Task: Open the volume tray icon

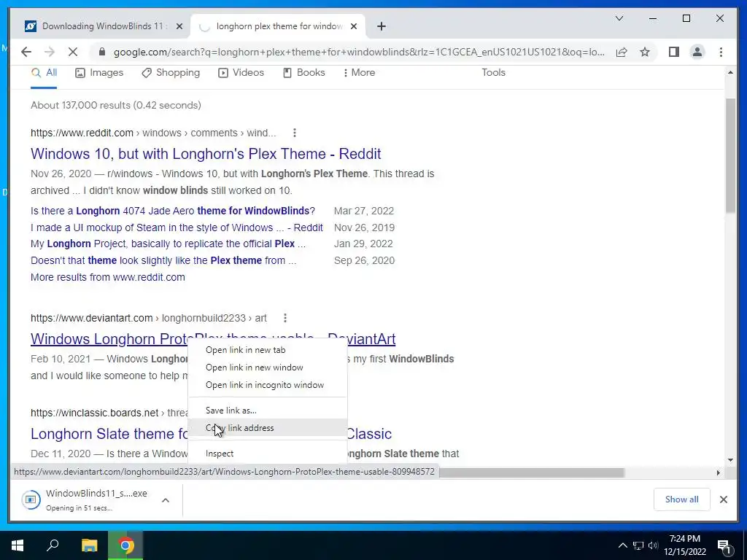Action: click(x=653, y=545)
